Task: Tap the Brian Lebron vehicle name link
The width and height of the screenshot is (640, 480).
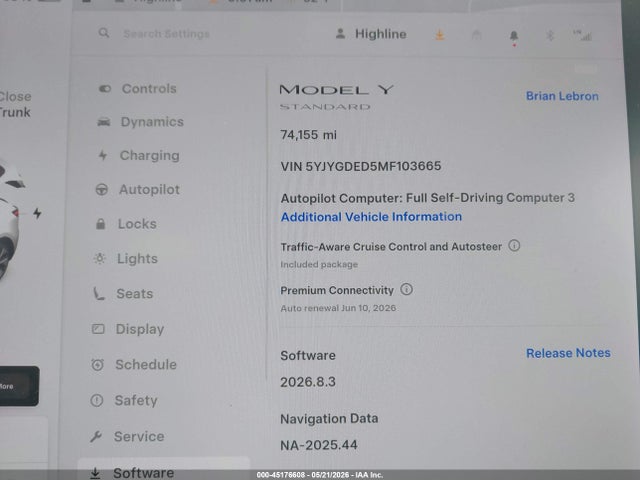Action: (562, 96)
